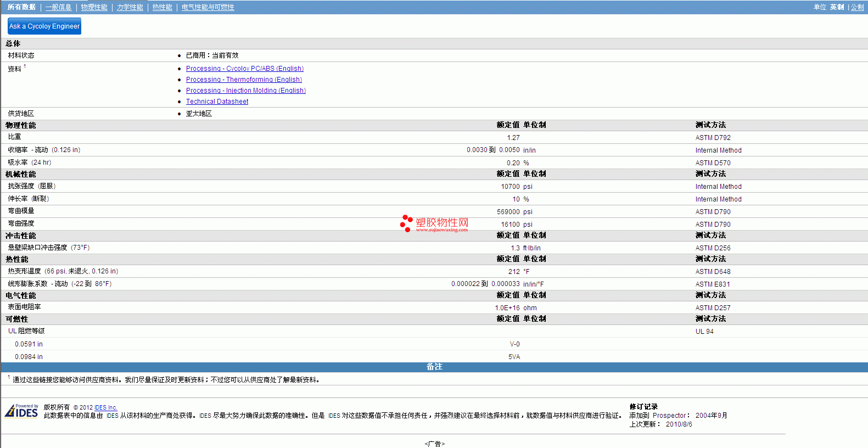Select 悬臂梁缺口冲击强度 row label
Viewport: 868px width, 448px height.
[x=48, y=248]
